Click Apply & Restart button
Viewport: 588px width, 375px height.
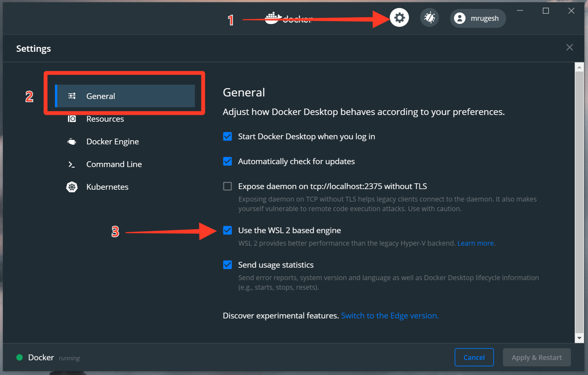tap(537, 357)
